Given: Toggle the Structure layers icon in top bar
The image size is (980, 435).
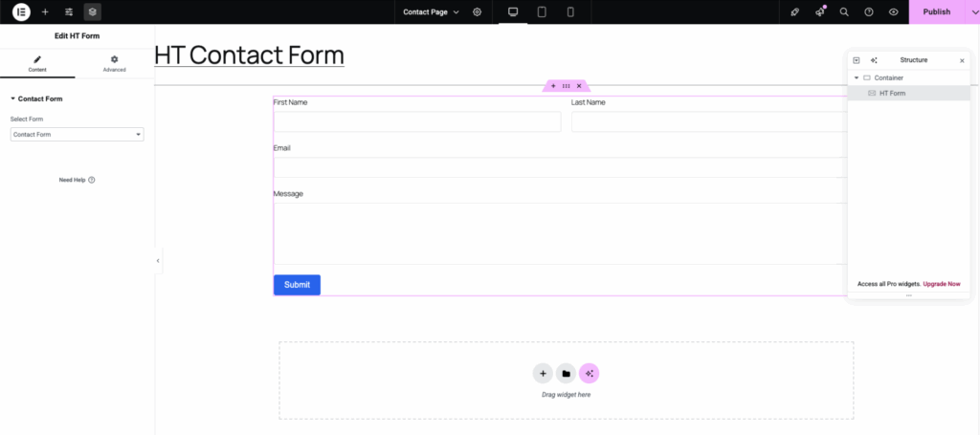Looking at the screenshot, I should pos(93,11).
